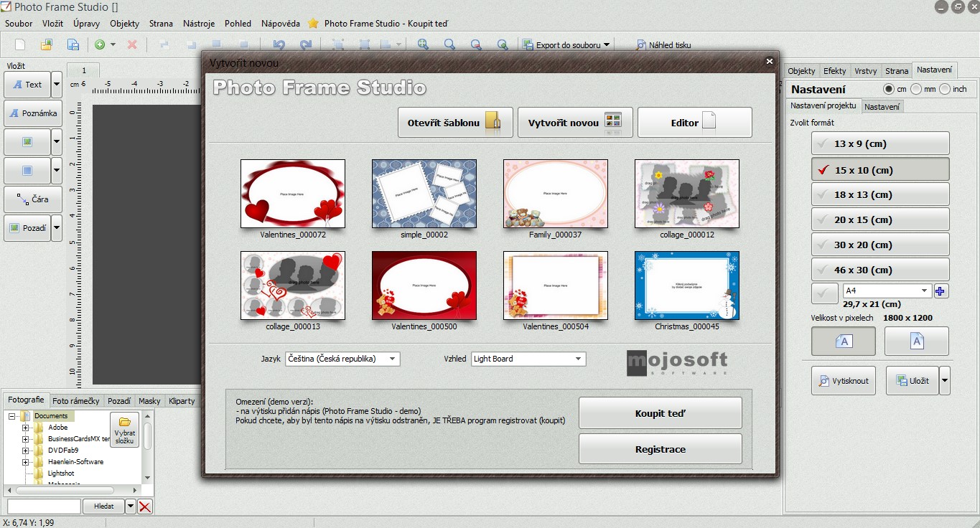Click the green plus add icon in toolbar
980x528 pixels.
(x=101, y=44)
